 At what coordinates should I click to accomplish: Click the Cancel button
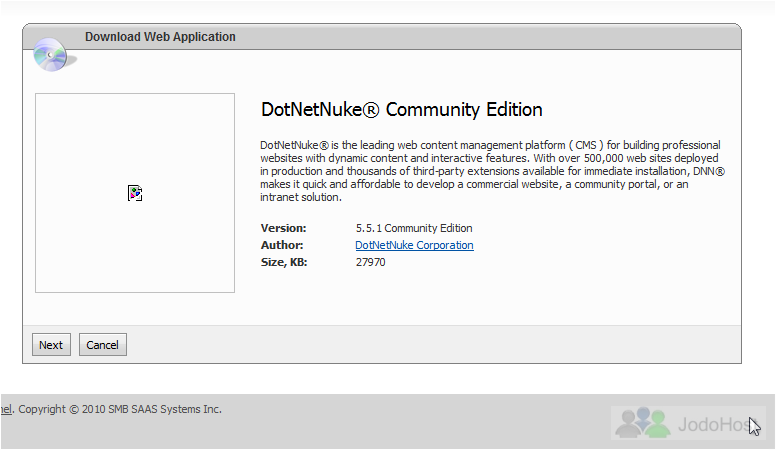tap(102, 345)
